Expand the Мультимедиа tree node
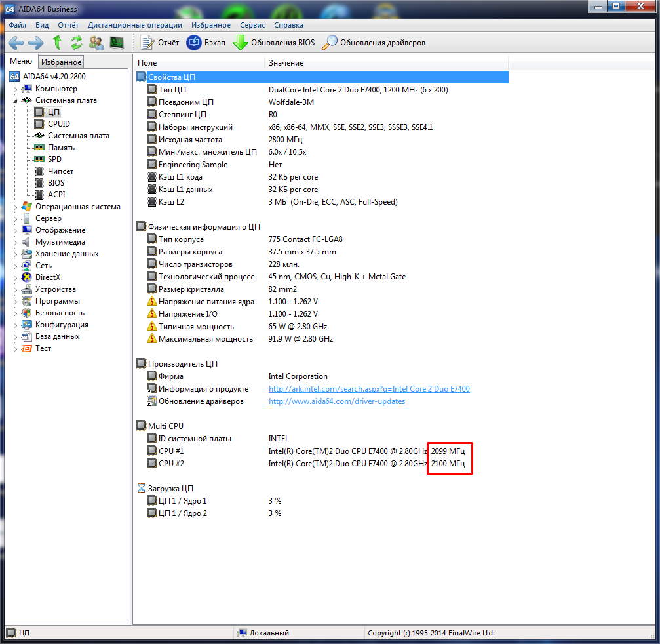Image resolution: width=660 pixels, height=644 pixels. pos(15,242)
